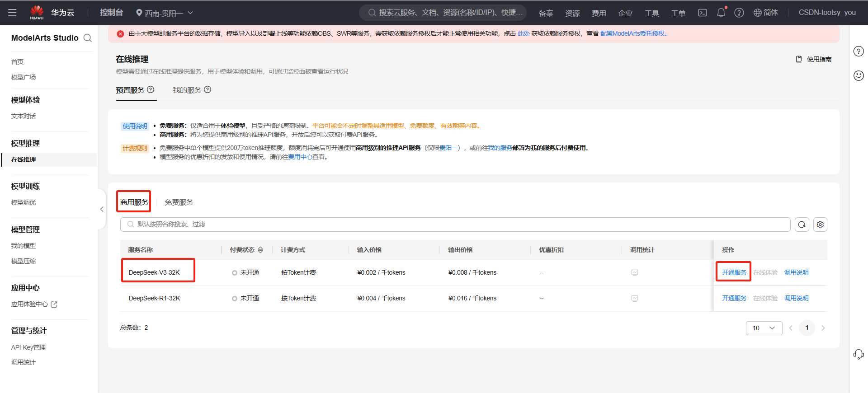
Task: Click 开通服务 for DeepSeek-V3-32K
Action: point(734,272)
